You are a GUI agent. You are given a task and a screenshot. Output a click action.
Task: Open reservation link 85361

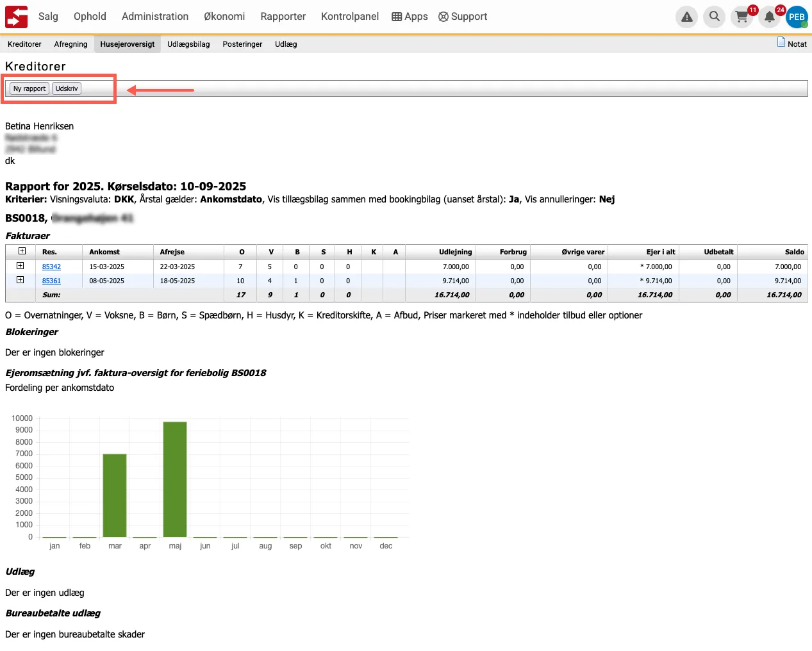(x=51, y=281)
